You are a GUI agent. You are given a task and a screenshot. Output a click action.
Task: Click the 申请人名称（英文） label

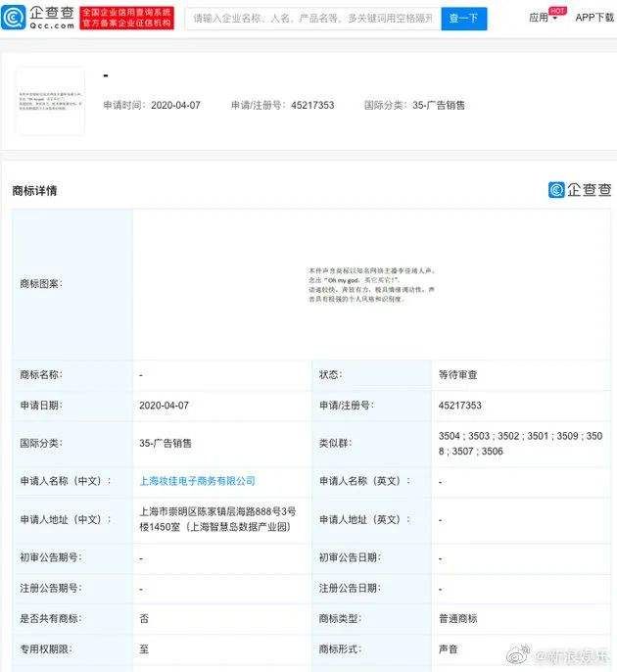point(364,481)
